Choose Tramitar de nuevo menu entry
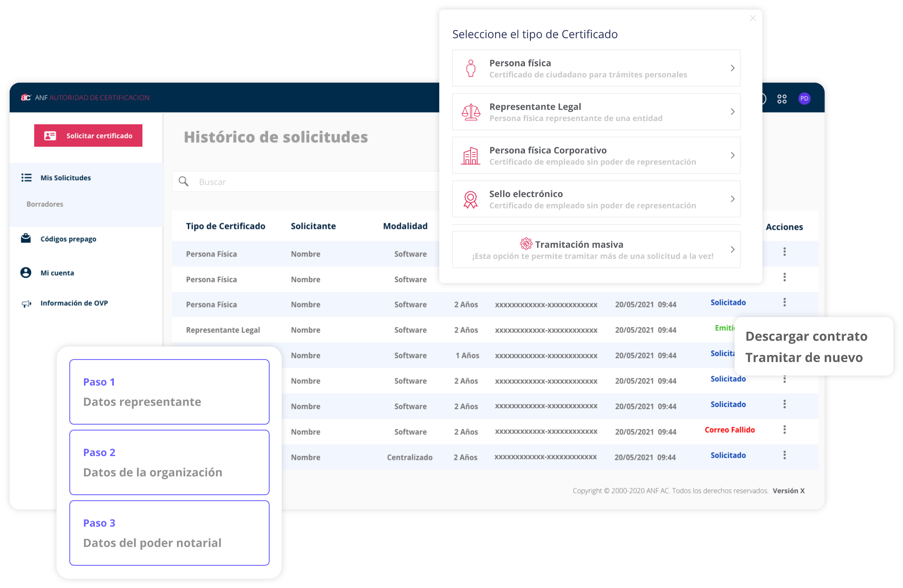Viewport: 903px width, 588px height. (804, 357)
